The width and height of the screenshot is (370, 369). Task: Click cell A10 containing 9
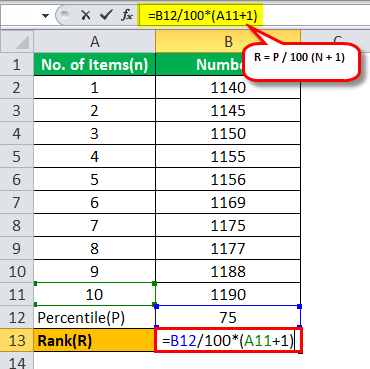95,271
